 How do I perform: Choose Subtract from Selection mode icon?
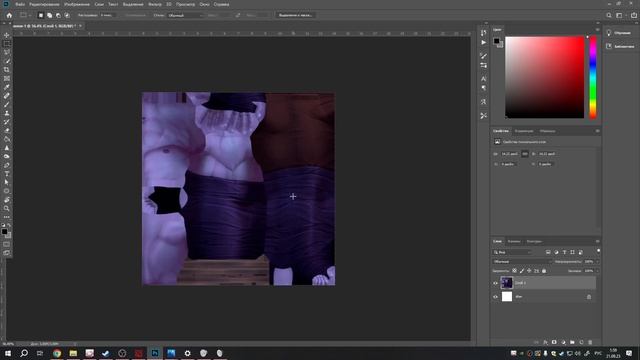58,15
